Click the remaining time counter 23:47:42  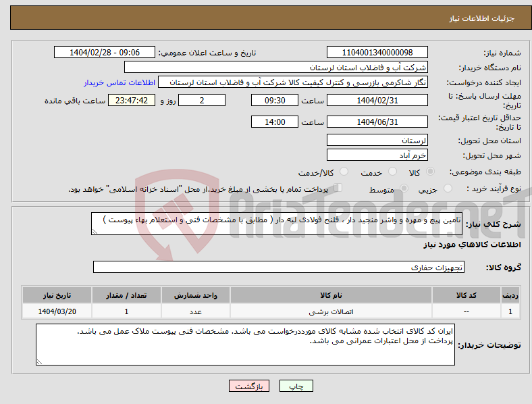[x=132, y=100]
